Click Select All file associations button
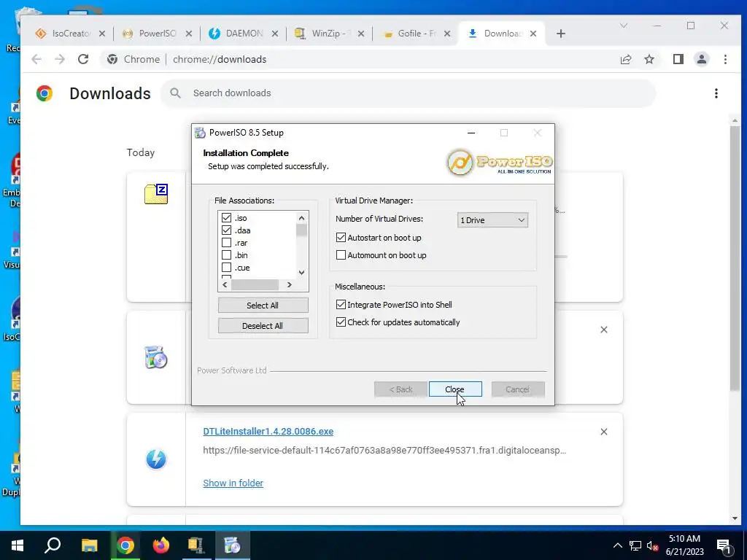Image resolution: width=747 pixels, height=560 pixels. (263, 306)
